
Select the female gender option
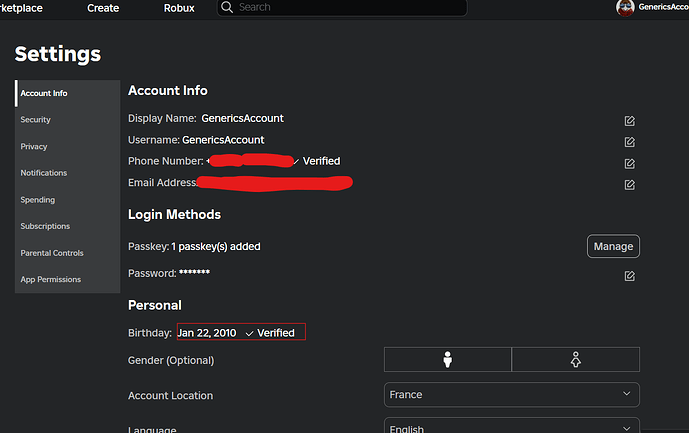(x=575, y=360)
